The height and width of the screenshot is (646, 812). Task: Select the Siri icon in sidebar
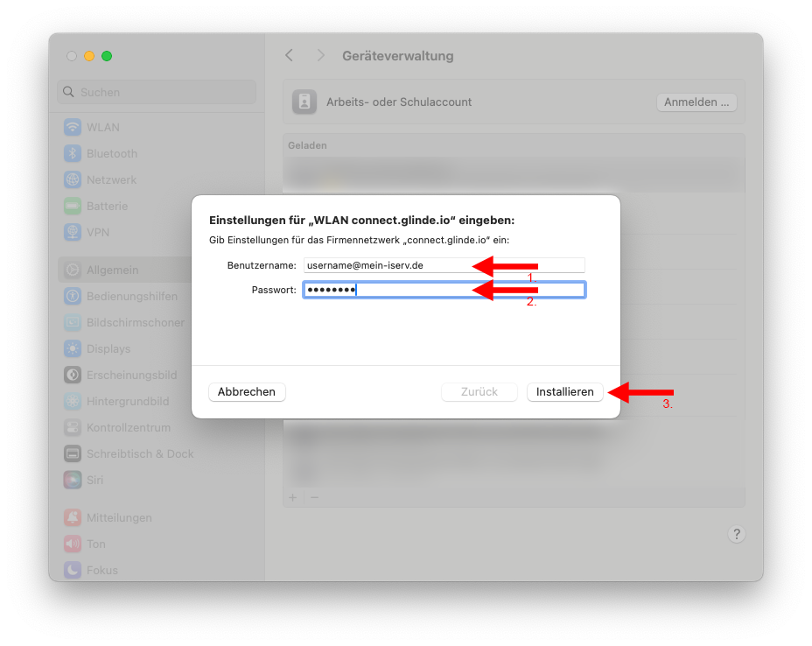coord(73,481)
